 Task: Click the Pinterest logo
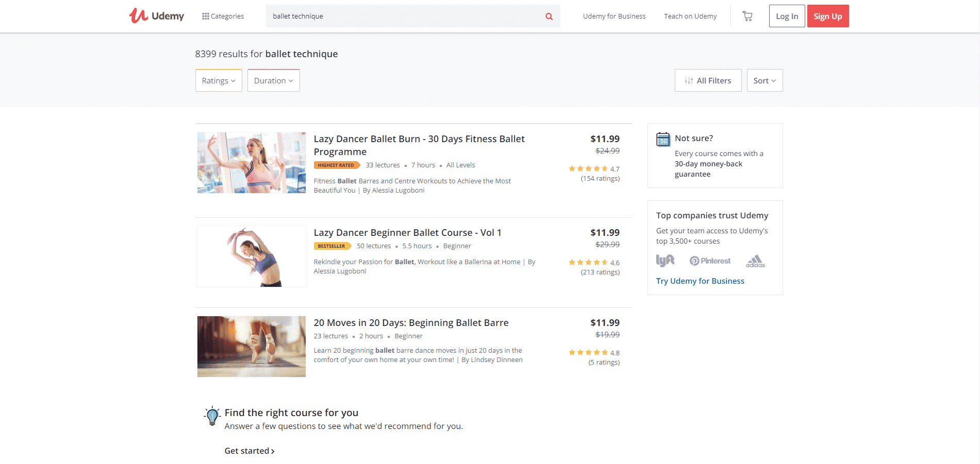(710, 261)
